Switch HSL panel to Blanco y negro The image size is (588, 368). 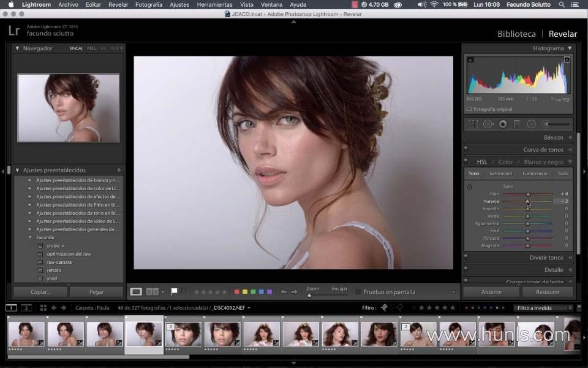tap(543, 162)
